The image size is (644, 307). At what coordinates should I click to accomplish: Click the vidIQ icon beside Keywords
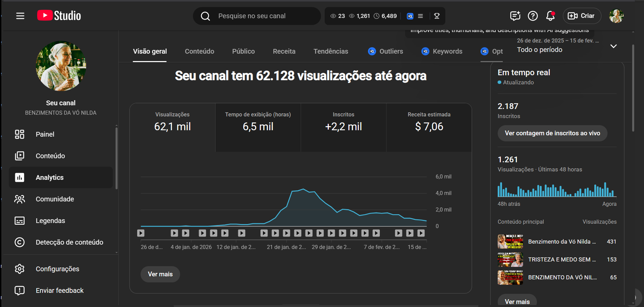click(425, 51)
